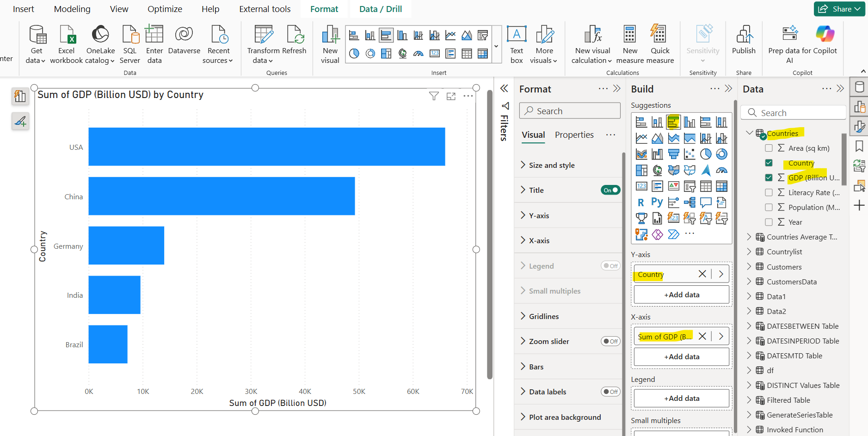Viewport: 868px width, 436px height.
Task: Insert an R script visual
Action: pos(640,202)
